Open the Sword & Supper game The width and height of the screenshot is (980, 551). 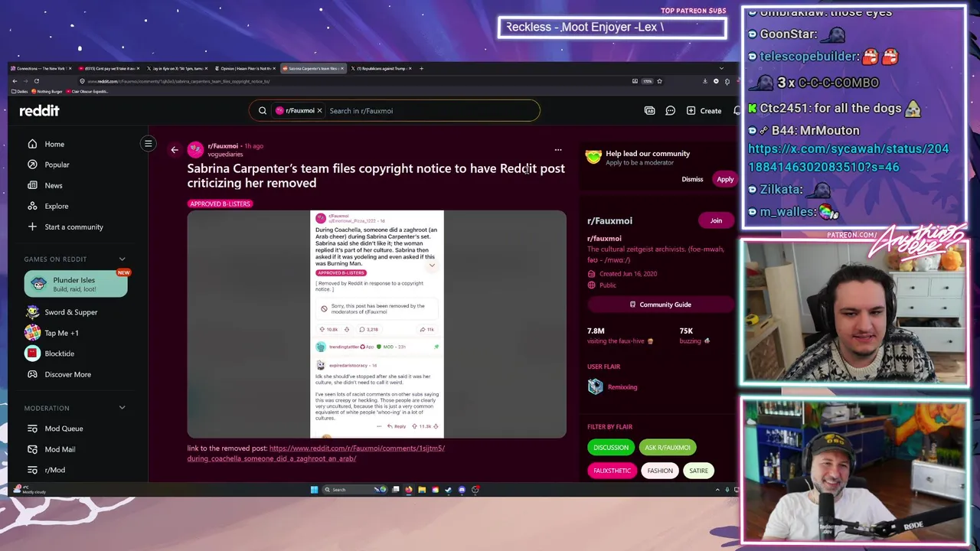pyautogui.click(x=62, y=312)
